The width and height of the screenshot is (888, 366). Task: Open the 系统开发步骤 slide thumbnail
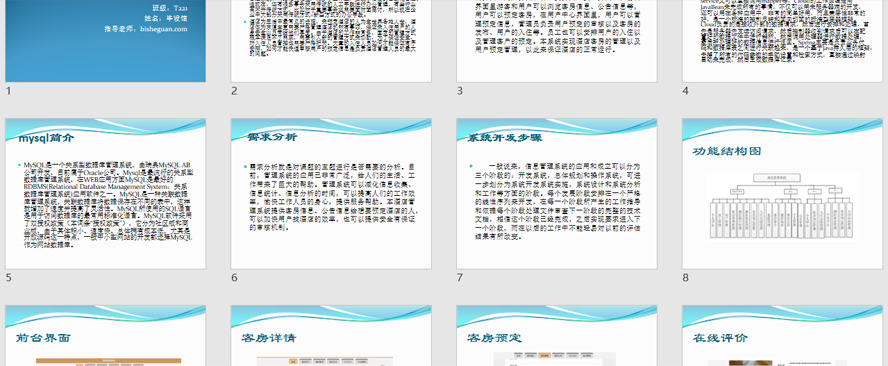[557, 194]
